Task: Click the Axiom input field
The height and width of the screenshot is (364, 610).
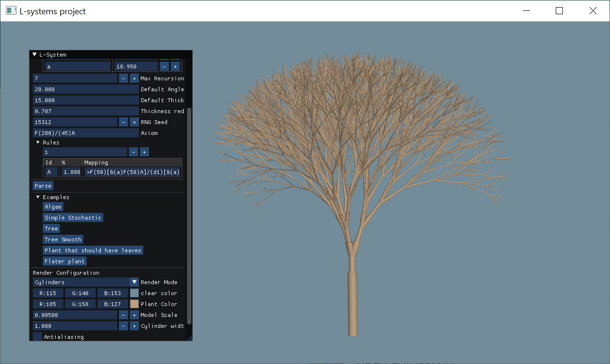Action: [86, 133]
